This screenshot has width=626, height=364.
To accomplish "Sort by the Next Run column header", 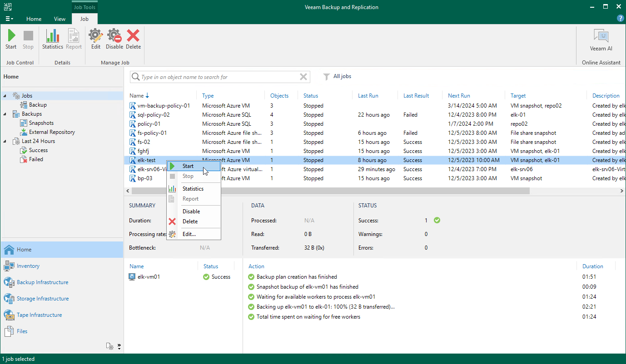I will (459, 96).
